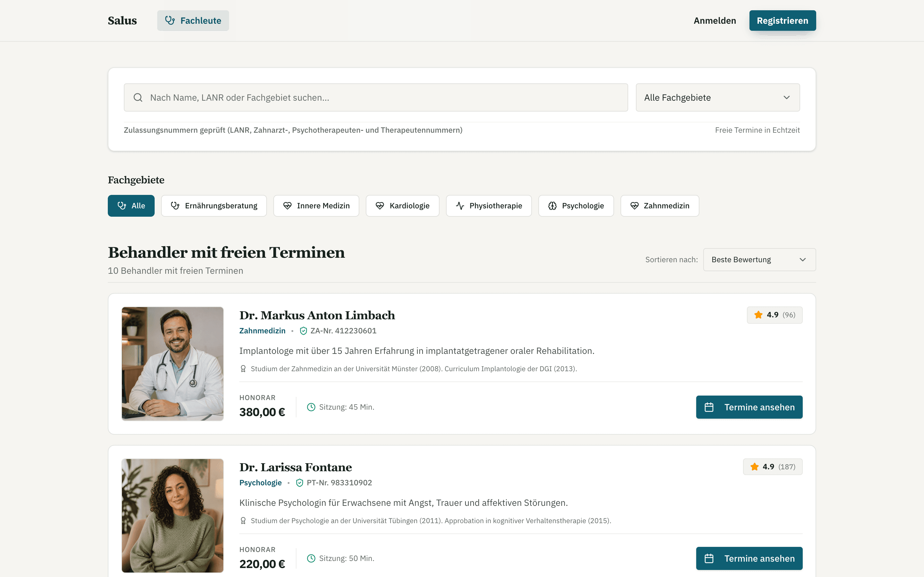Click the stethoscope icon in Fachleute
Screen dimensions: 924x577
(x=170, y=21)
